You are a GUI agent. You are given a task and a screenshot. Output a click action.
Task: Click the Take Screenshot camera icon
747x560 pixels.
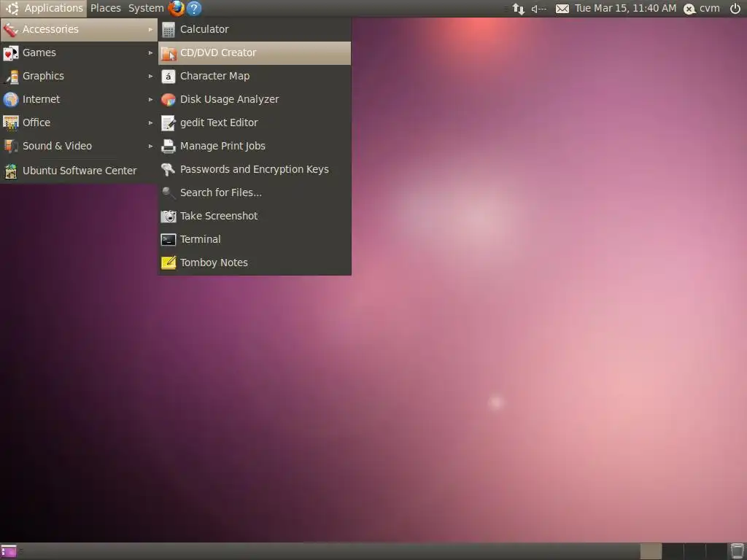click(169, 216)
